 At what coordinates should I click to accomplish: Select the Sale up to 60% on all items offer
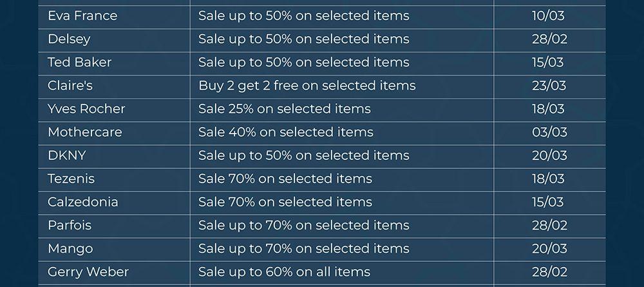(x=284, y=272)
